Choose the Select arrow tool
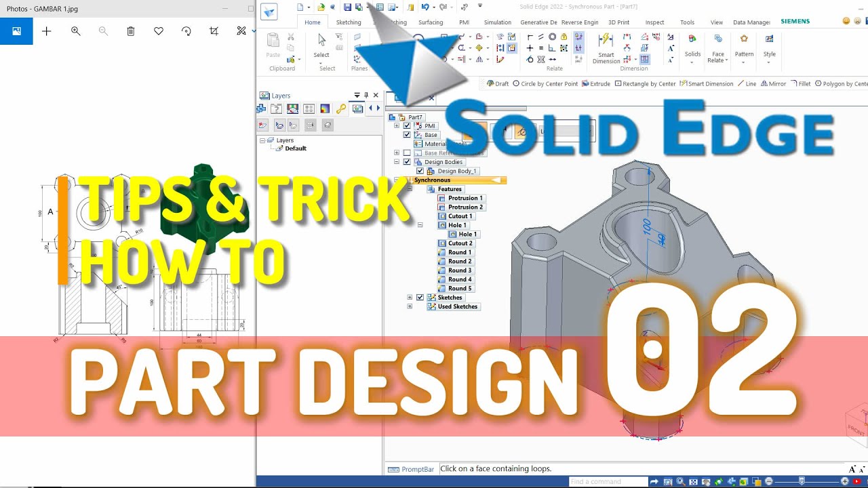868x488 pixels. (x=321, y=46)
